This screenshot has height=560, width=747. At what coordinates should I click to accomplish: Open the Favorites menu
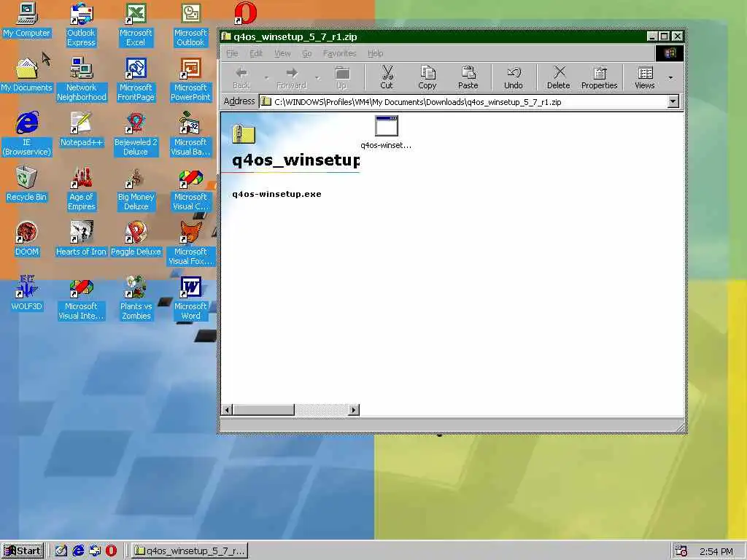click(x=339, y=53)
